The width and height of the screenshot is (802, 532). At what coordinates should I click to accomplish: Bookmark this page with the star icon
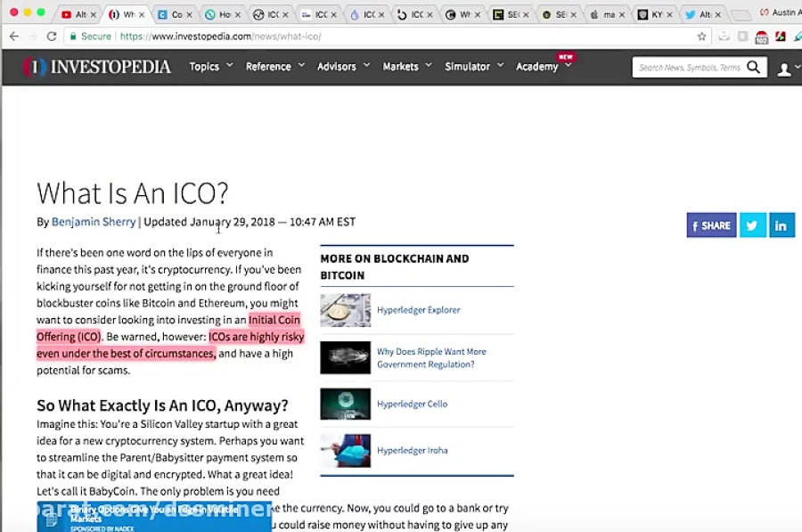(x=702, y=37)
